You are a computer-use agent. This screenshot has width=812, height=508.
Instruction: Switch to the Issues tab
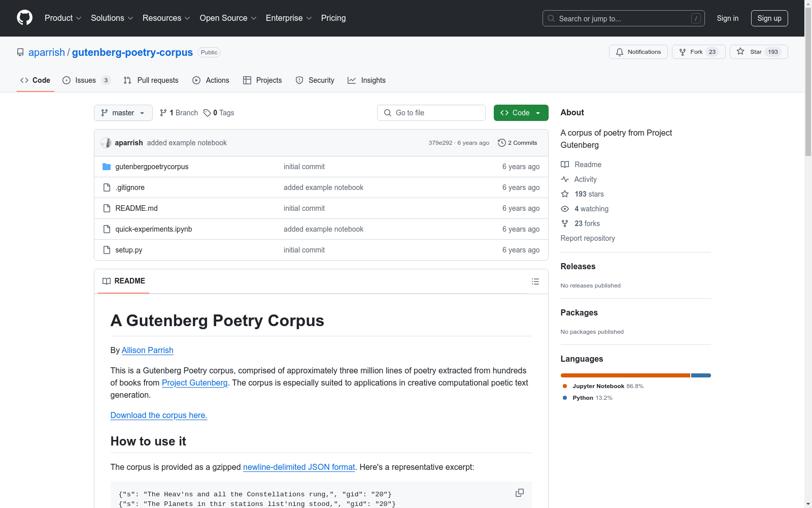coord(86,80)
